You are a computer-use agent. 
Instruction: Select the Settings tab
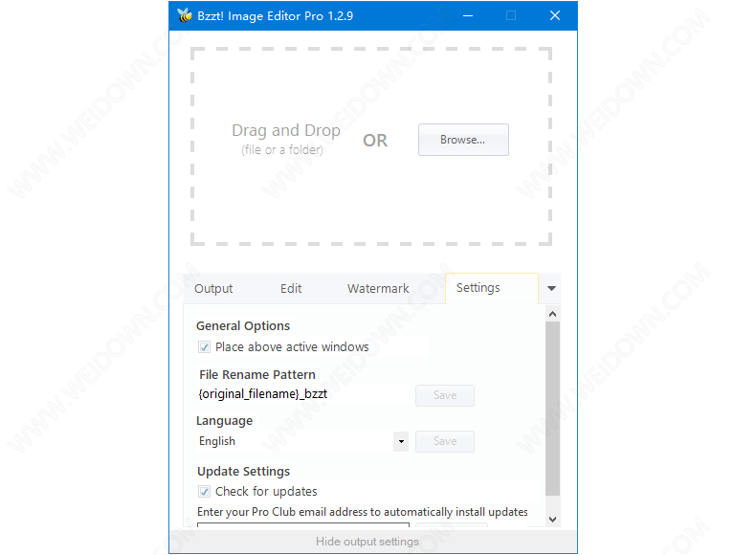tap(491, 288)
